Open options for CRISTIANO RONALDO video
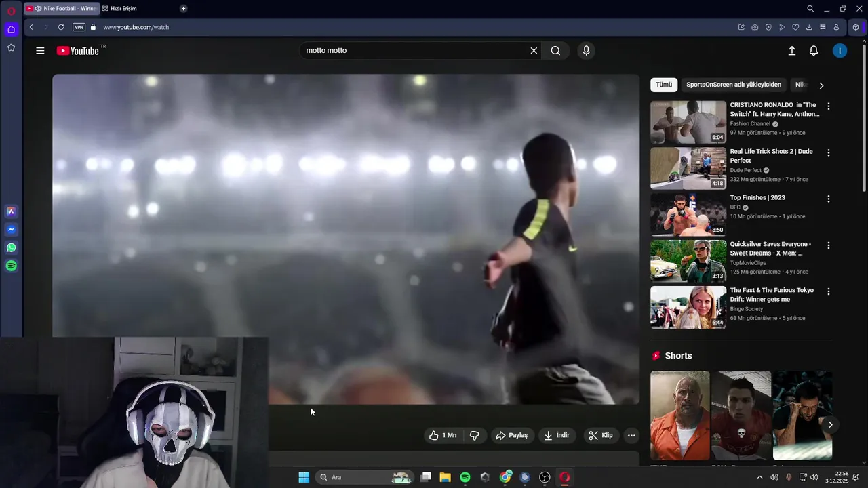868x488 pixels. click(x=828, y=106)
